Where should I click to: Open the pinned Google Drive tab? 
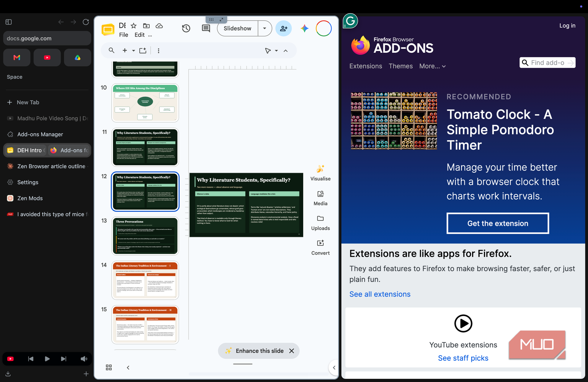tap(77, 57)
